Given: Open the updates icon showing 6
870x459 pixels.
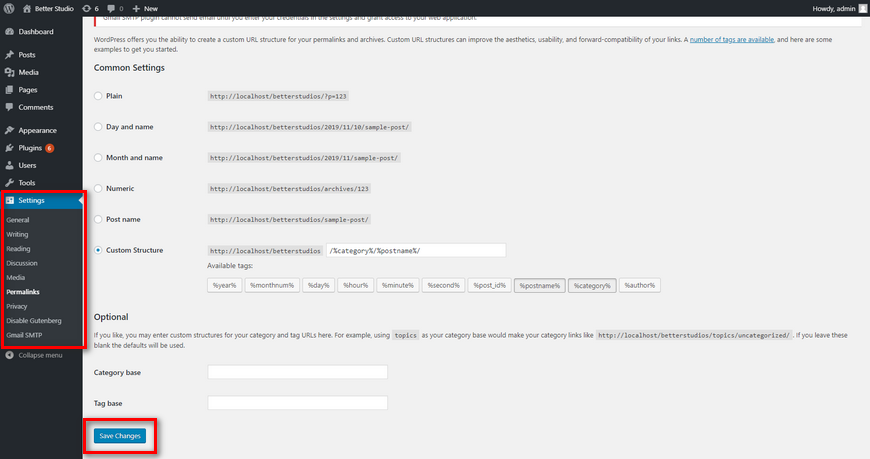Looking at the screenshot, I should 86,8.
